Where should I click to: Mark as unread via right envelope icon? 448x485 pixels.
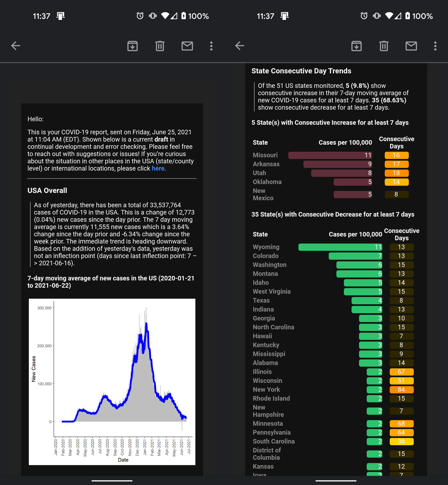pos(411,46)
